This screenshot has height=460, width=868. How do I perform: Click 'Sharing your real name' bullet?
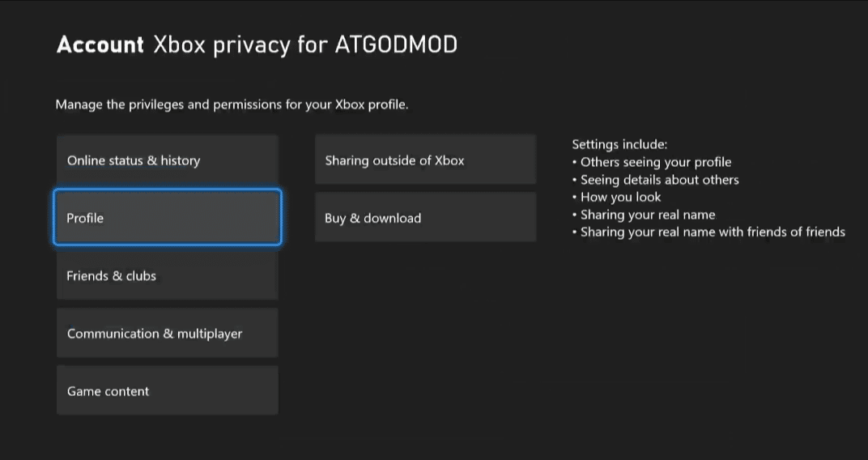644,215
